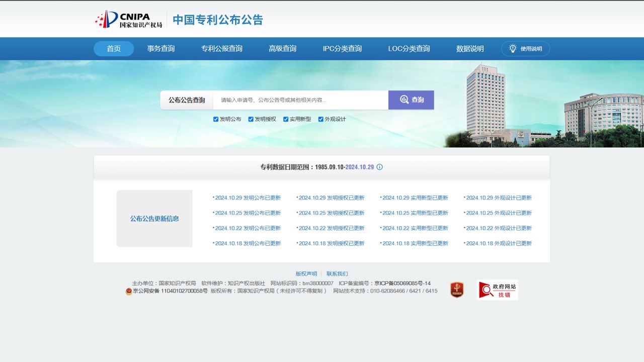Open 2024.10.18 发明公布已更新 link
The width and height of the screenshot is (644, 362).
pos(248,243)
